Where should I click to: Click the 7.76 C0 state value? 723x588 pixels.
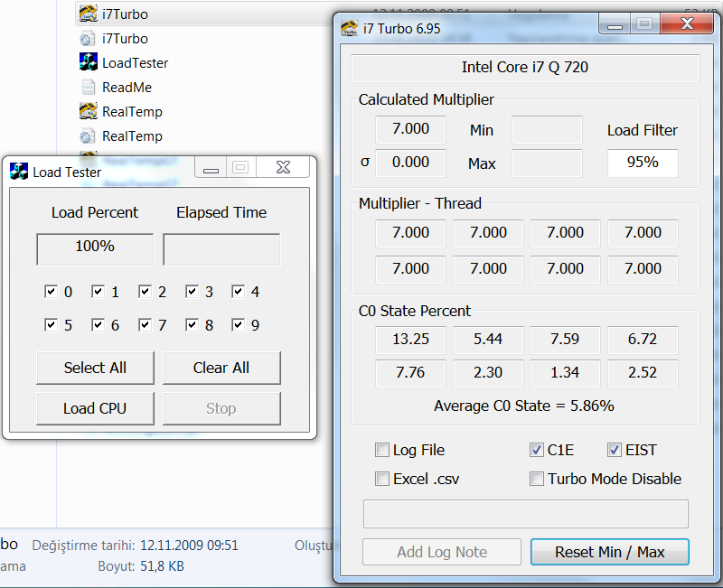[411, 373]
